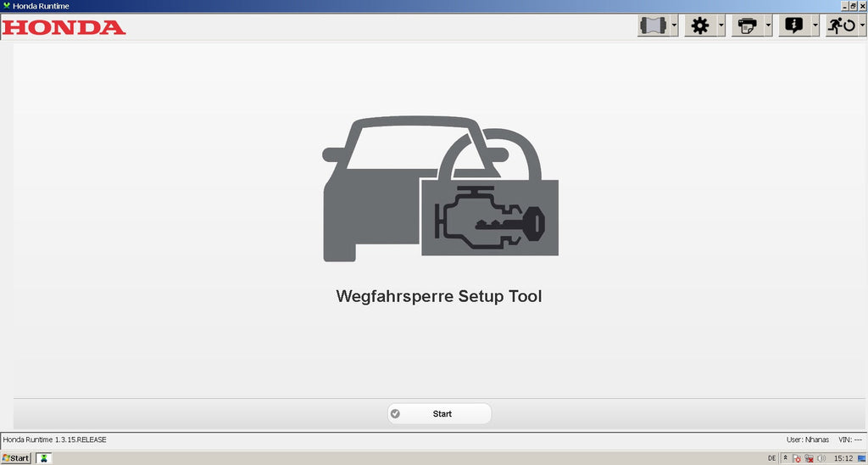Screen dimensions: 868x465
Task: Minimize the Honda Runtime window
Action: pyautogui.click(x=845, y=6)
